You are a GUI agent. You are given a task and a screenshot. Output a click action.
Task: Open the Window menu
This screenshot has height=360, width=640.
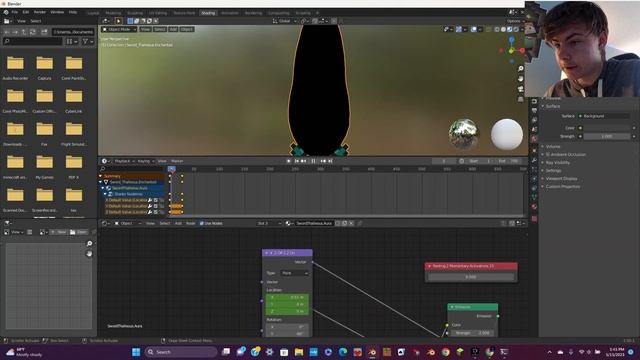57,12
